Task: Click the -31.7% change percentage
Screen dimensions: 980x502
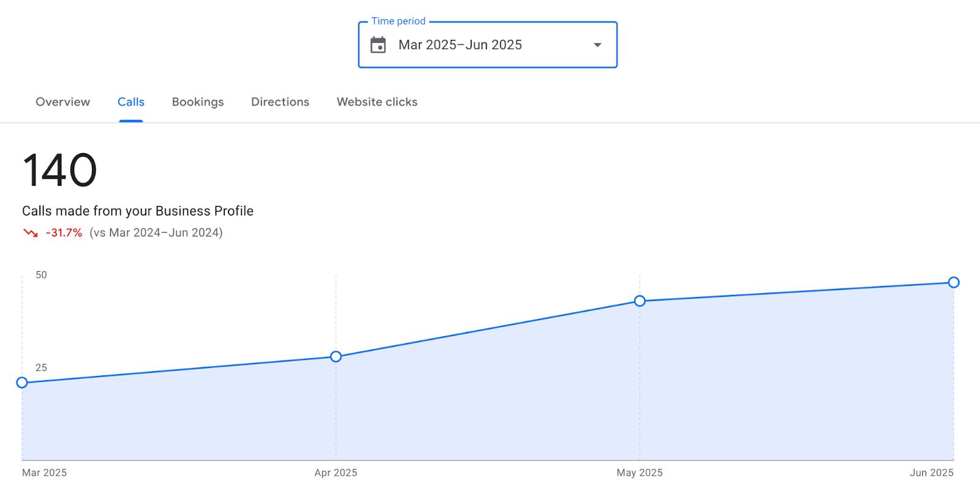Action: click(64, 233)
